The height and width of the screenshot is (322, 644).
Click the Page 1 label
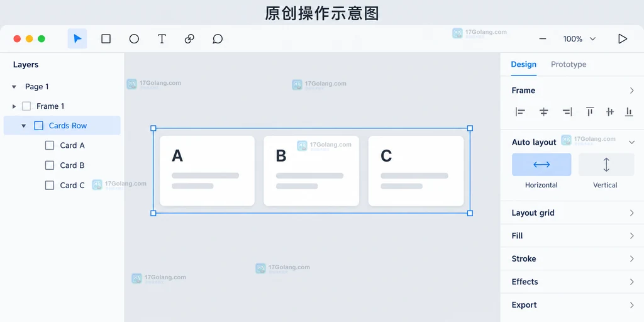coord(37,87)
